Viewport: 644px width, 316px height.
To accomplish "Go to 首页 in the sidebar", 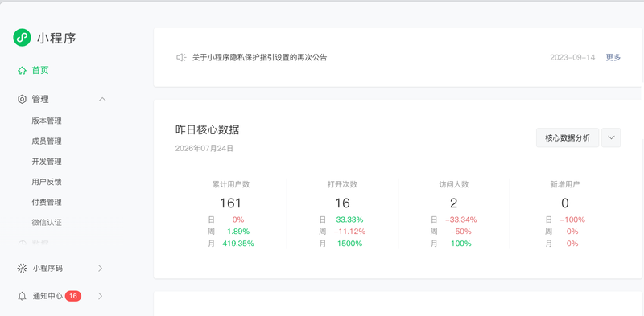I will pos(40,71).
